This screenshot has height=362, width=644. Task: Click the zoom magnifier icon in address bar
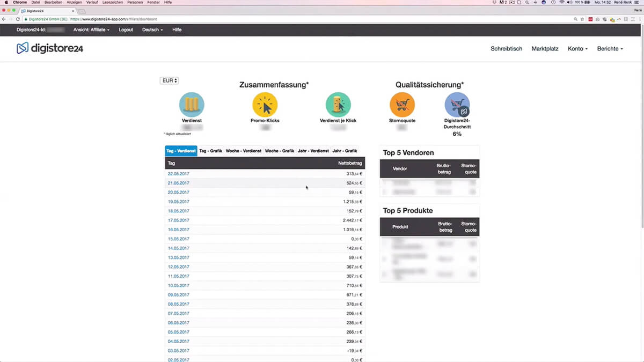point(576,19)
